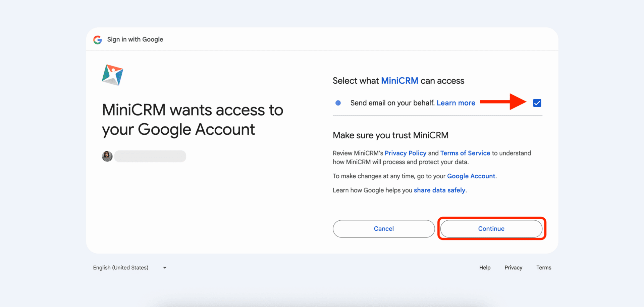
Task: Click the blue MiniCRM app name link
Action: click(x=399, y=81)
